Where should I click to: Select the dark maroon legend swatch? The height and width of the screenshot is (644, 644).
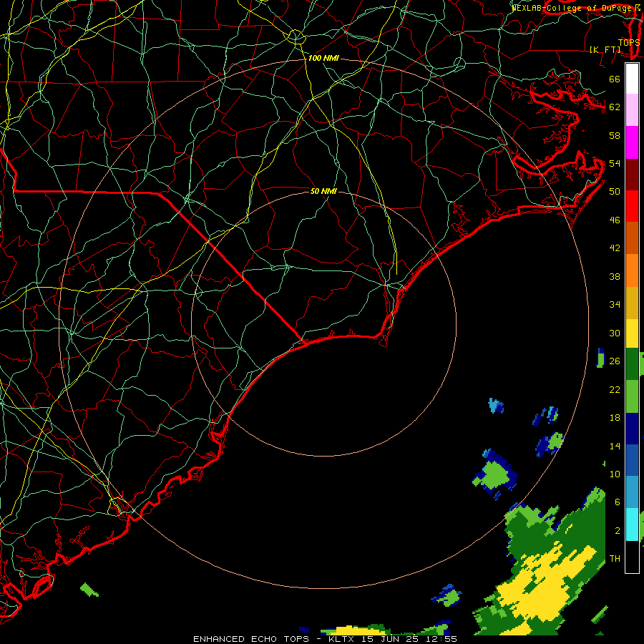632,174
